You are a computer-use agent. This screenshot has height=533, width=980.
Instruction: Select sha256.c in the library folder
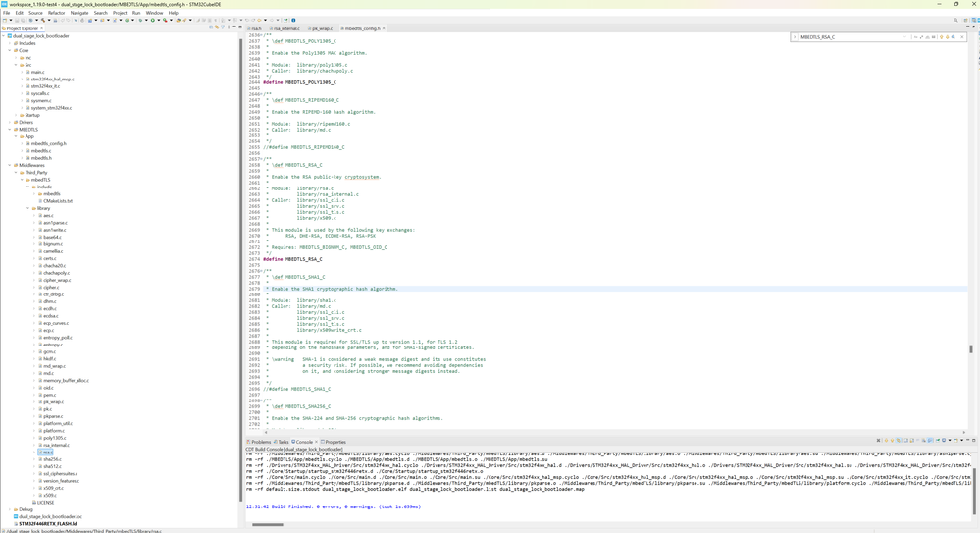52,459
